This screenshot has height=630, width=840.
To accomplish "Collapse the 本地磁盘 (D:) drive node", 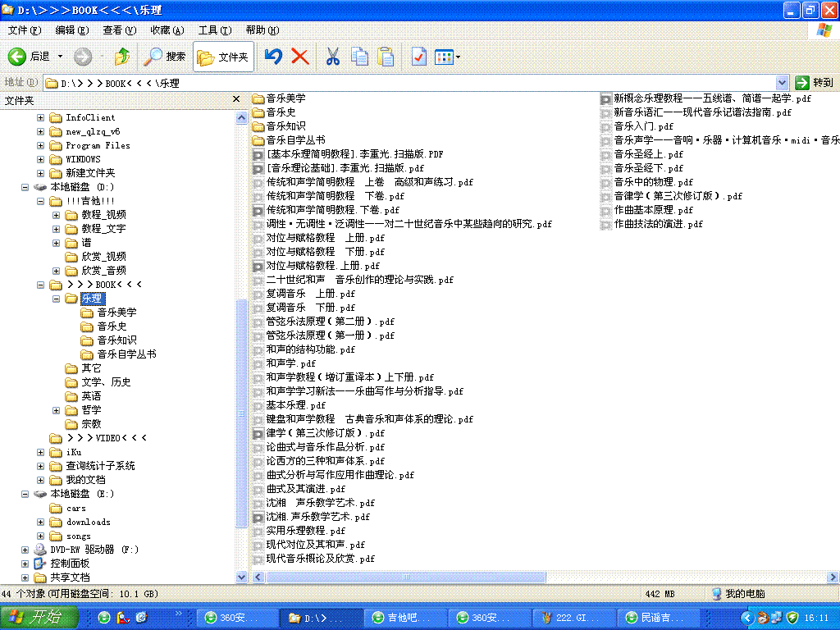I will tap(25, 187).
